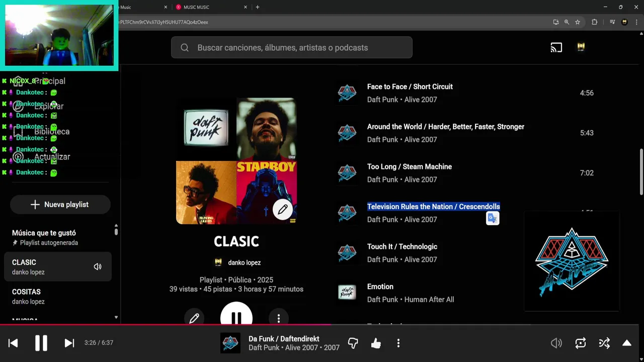Click the playlist cover collage image
The width and height of the screenshot is (644, 362).
point(236,161)
